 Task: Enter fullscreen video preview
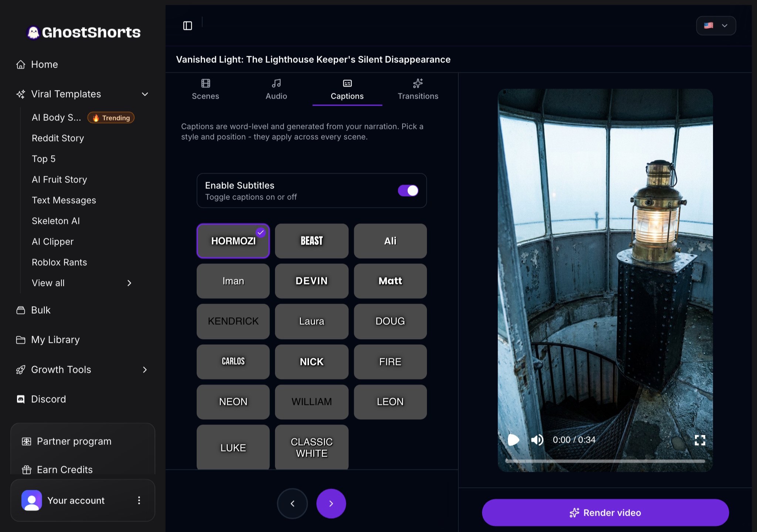click(700, 440)
